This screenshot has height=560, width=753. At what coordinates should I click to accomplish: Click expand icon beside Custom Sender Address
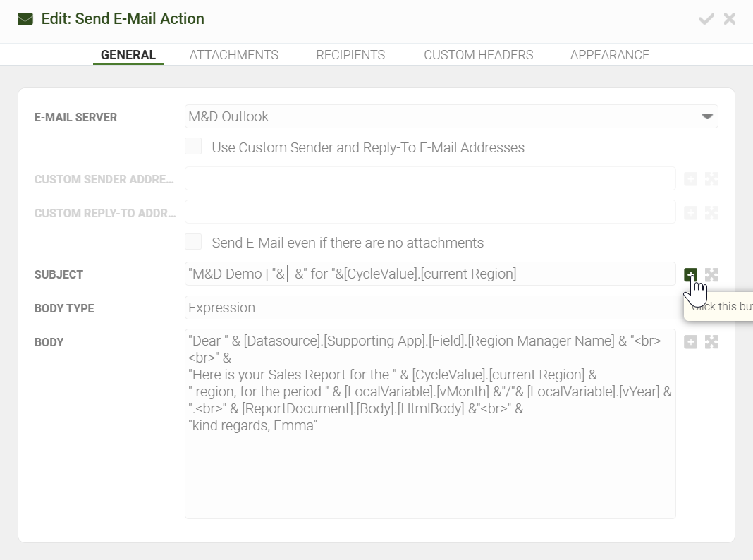tap(711, 179)
